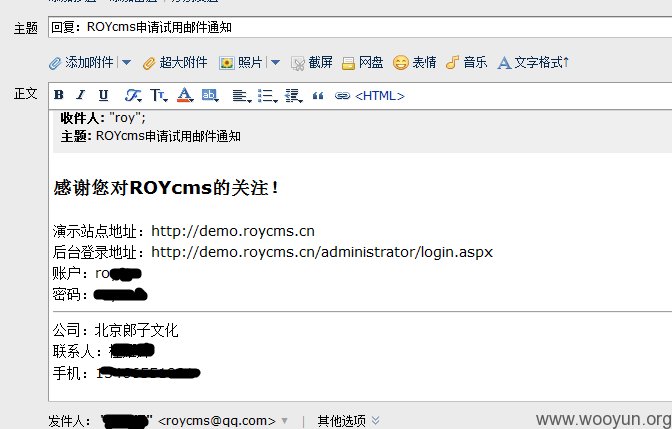Open the link http://demo.roycms.cn
This screenshot has height=429, width=672.
233,231
